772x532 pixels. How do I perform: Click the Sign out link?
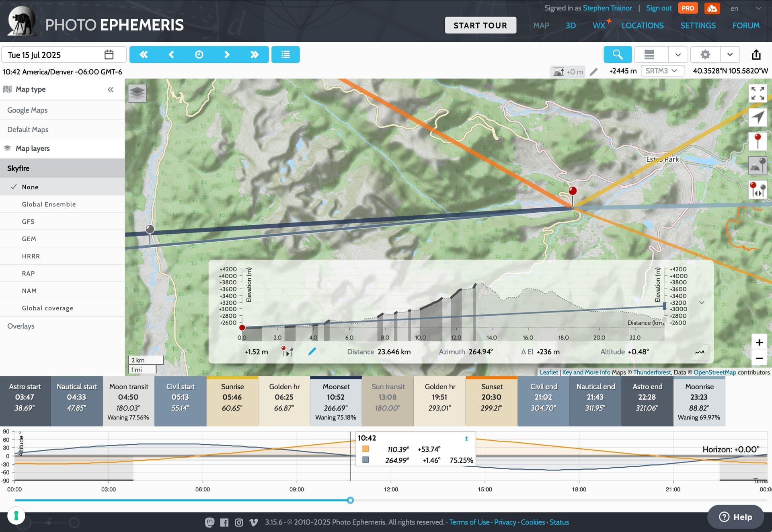(x=659, y=8)
